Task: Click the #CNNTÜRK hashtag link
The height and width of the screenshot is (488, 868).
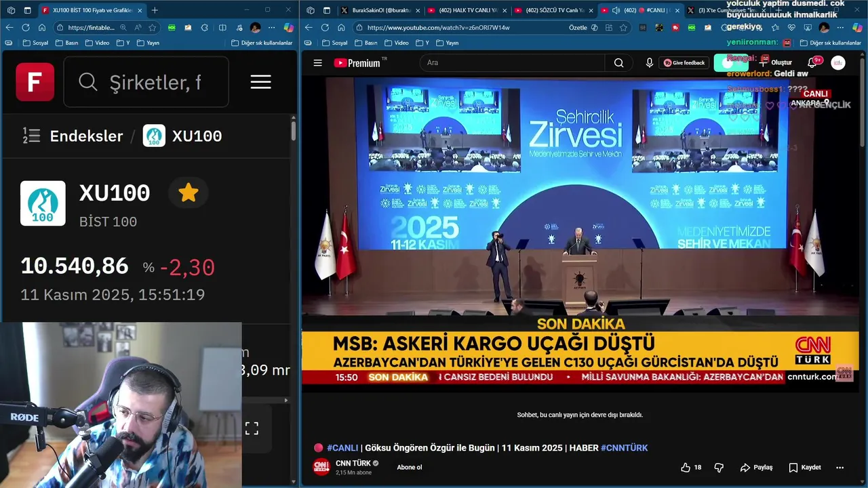Action: [624, 447]
